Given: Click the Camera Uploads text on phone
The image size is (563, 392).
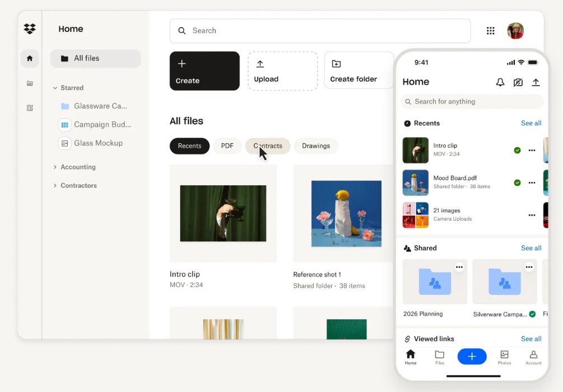Looking at the screenshot, I should pos(453,219).
